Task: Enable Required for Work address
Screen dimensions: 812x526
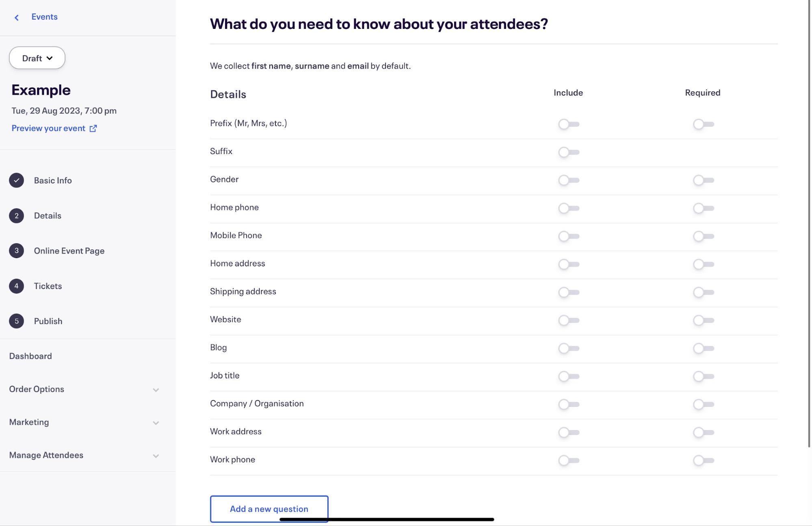Action: (704, 433)
